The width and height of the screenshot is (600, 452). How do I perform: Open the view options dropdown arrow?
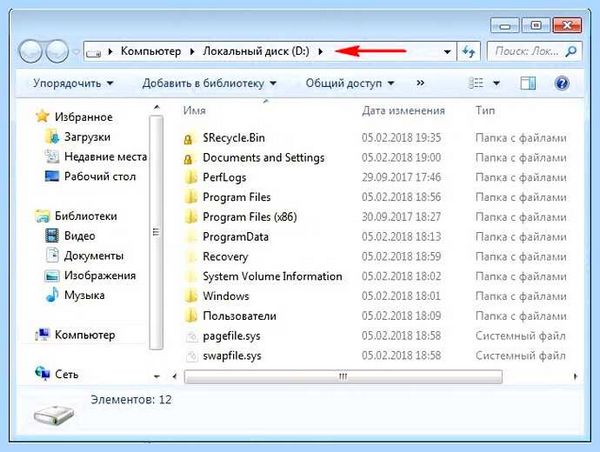tap(496, 83)
